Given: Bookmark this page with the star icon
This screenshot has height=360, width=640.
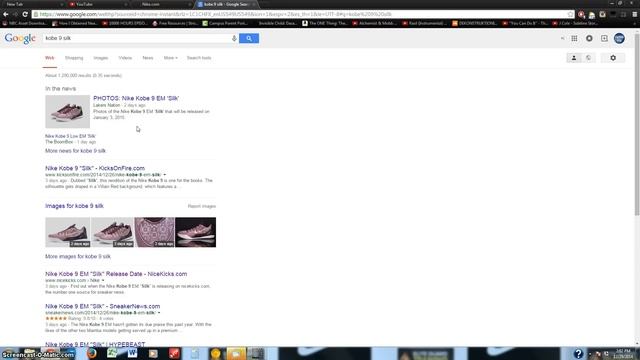Looking at the screenshot, I should click(570, 14).
